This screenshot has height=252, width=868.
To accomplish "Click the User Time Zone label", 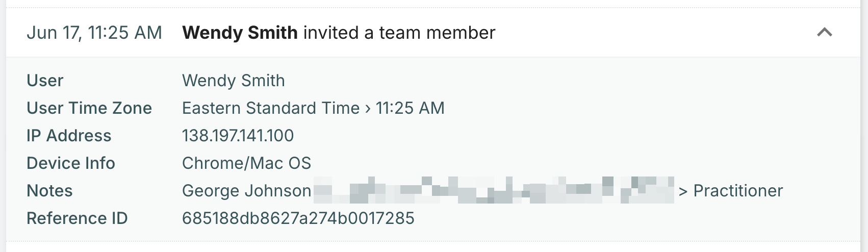I will [89, 108].
